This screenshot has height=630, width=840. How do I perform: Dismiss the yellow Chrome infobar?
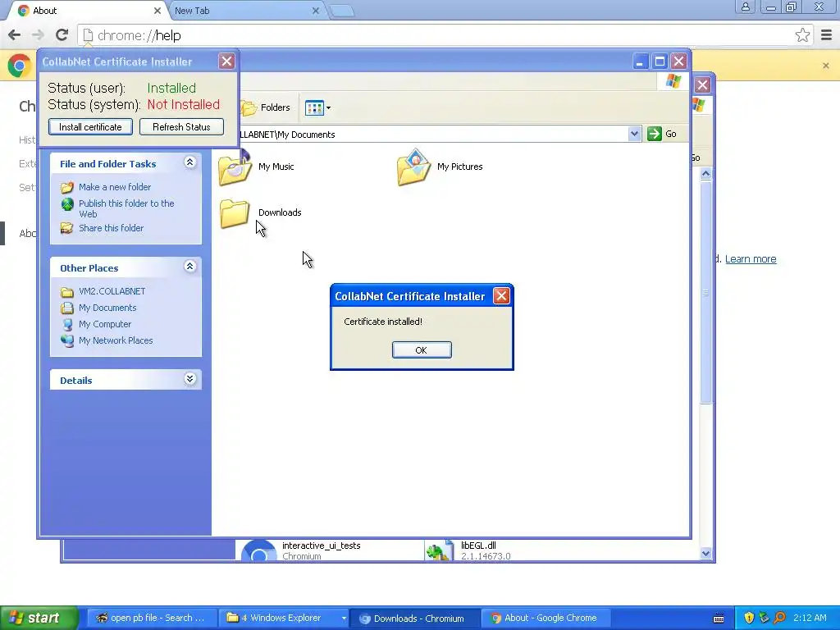[x=825, y=66]
